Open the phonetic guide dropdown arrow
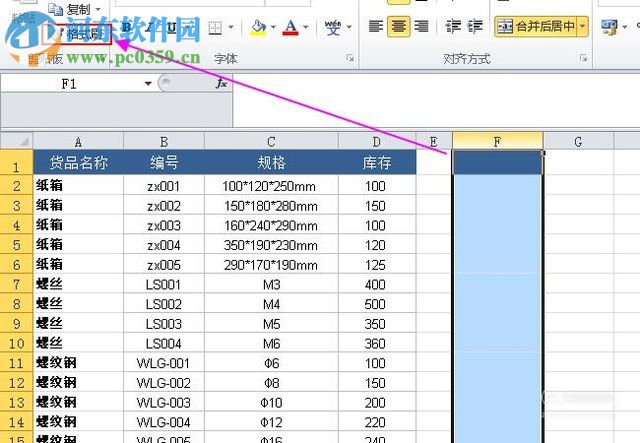The height and width of the screenshot is (443, 640). [349, 27]
